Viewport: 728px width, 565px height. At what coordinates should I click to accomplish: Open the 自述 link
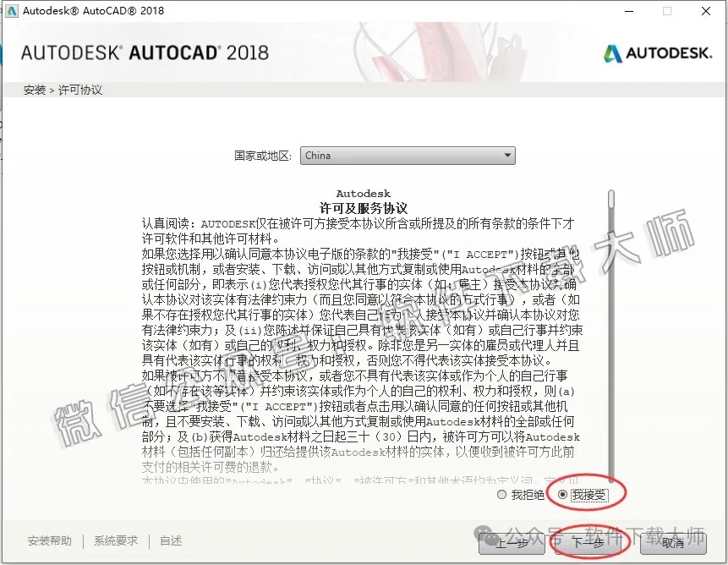tap(170, 540)
